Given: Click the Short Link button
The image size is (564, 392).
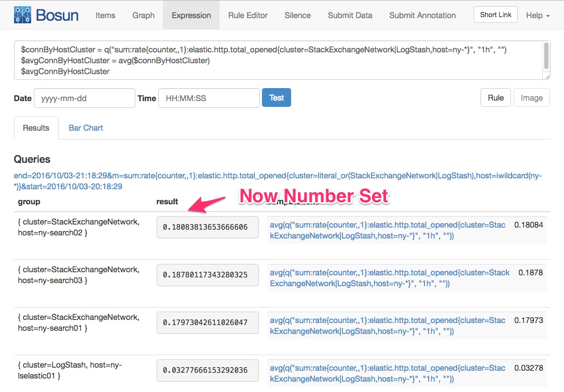Looking at the screenshot, I should click(x=496, y=15).
